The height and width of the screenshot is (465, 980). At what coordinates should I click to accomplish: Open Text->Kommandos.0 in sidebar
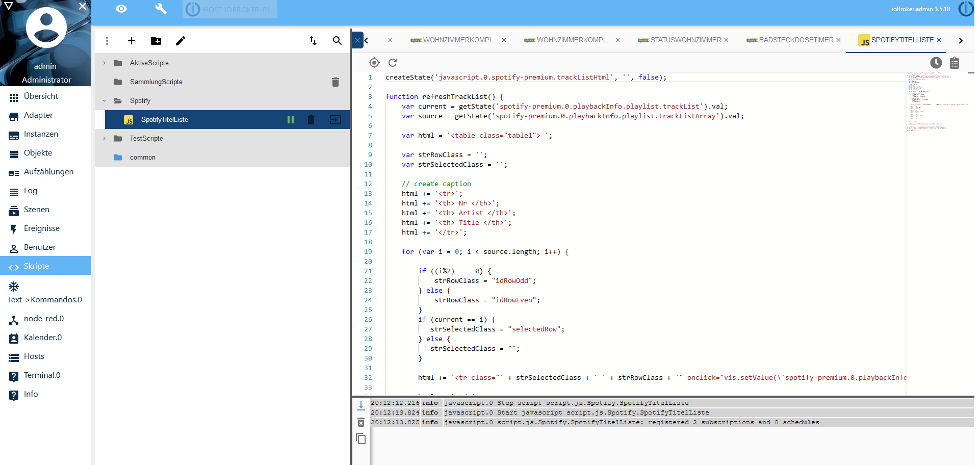click(x=45, y=293)
